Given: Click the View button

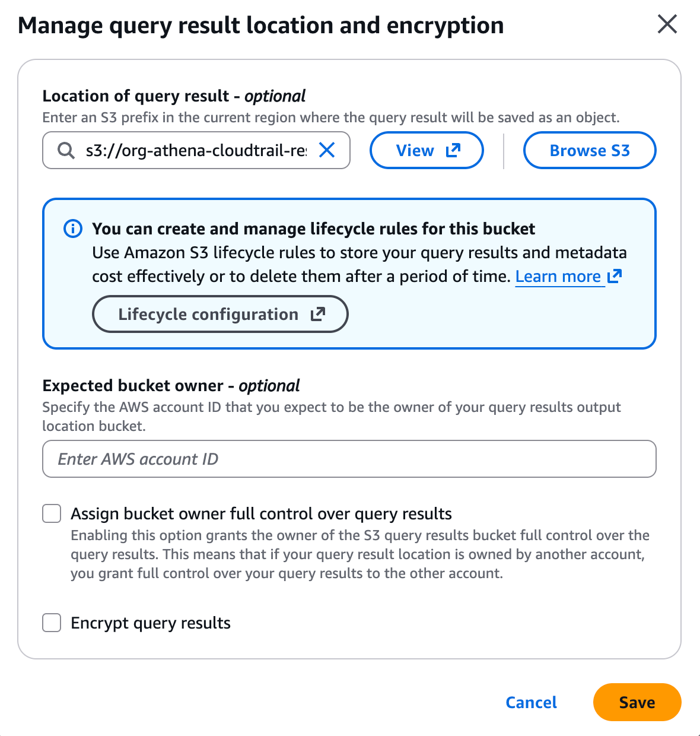Looking at the screenshot, I should [427, 150].
